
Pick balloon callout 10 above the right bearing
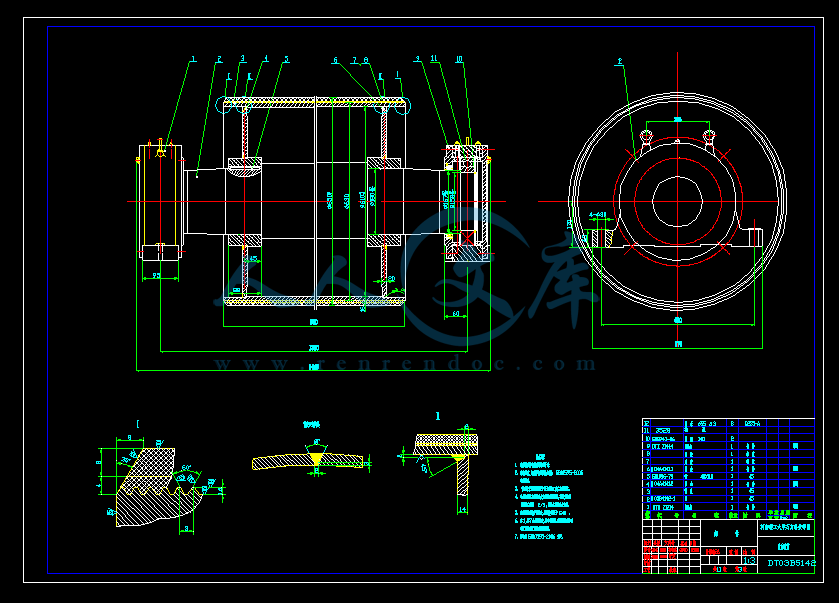[x=459, y=59]
